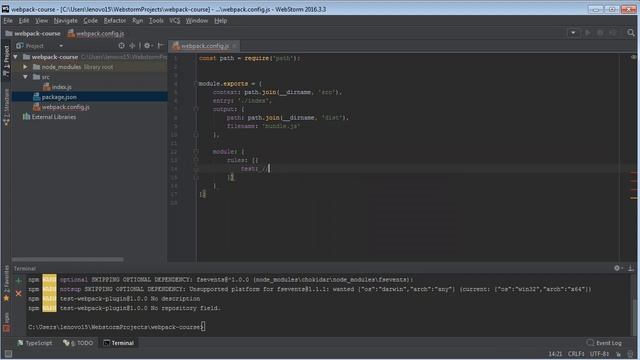Open the Refactor menu
640x360 pixels.
(115, 20)
